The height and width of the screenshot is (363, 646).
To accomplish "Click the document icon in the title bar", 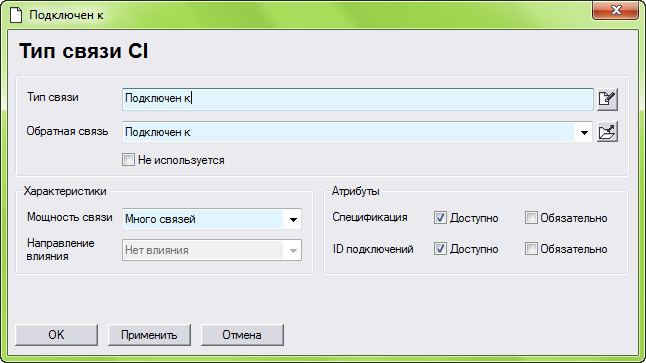I will point(16,15).
